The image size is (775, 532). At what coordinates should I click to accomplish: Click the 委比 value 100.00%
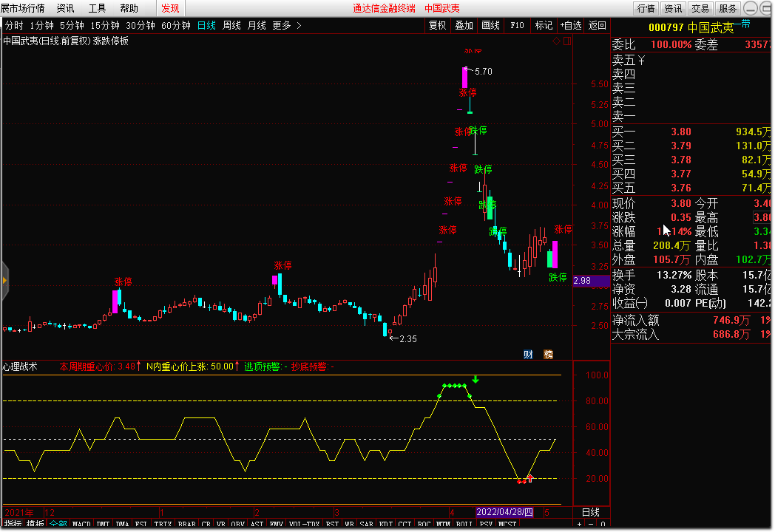pyautogui.click(x=671, y=44)
